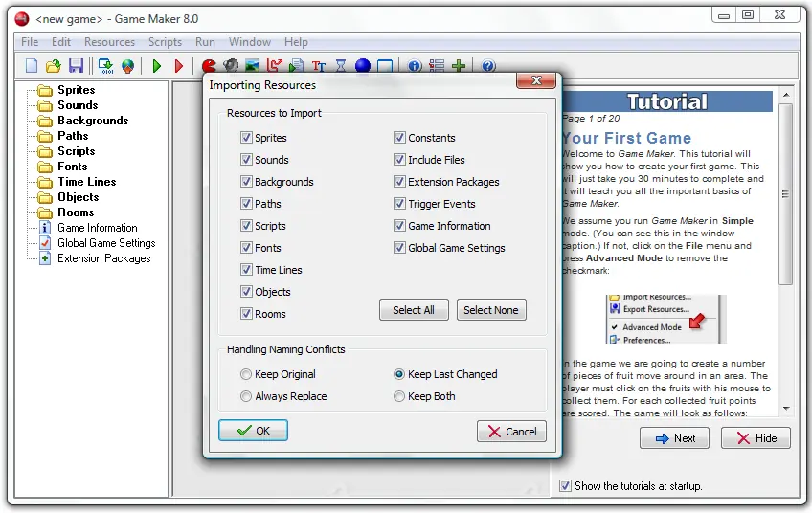Viewport: 812px width, 513px height.
Task: Go to Next tutorial page
Action: [x=674, y=438]
